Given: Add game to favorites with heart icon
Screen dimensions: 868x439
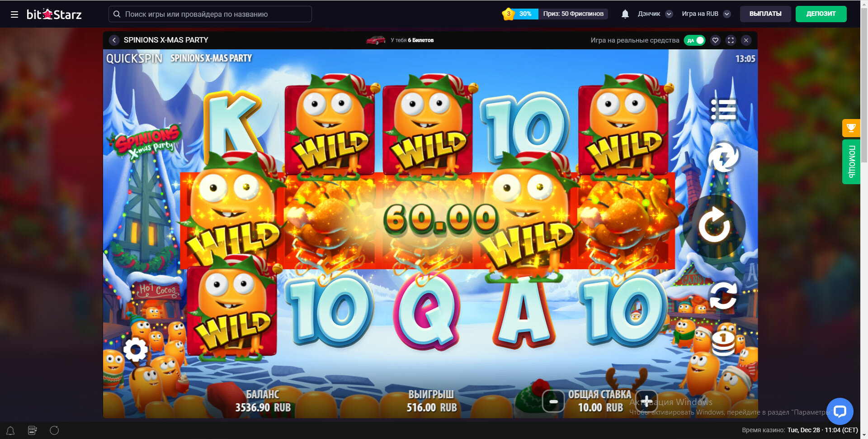Looking at the screenshot, I should tap(715, 40).
